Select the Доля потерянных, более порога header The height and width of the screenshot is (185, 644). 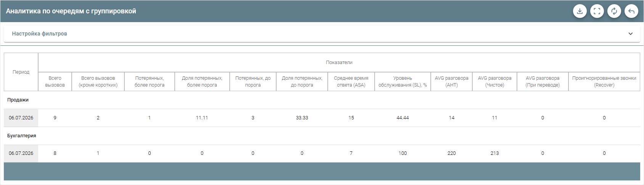(x=202, y=81)
